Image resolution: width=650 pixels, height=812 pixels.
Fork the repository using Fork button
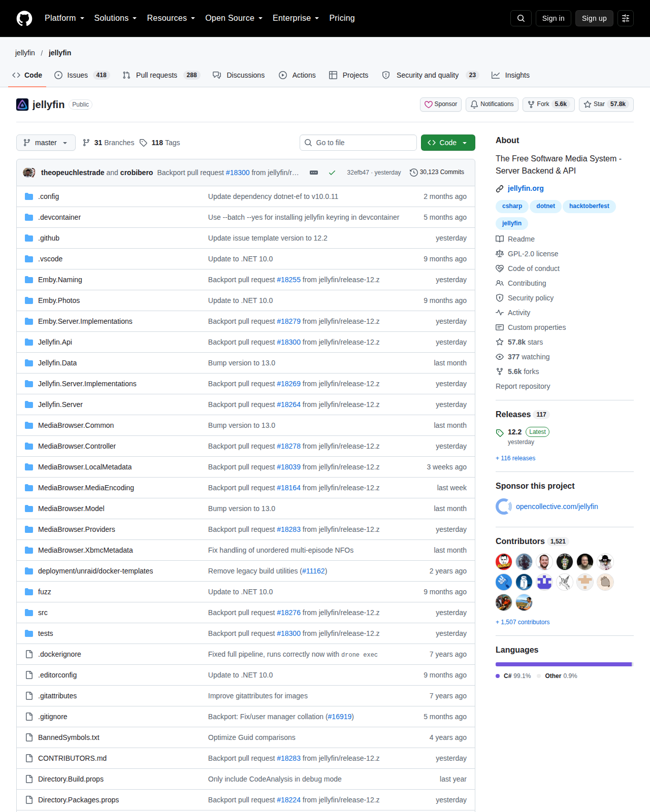[548, 105]
